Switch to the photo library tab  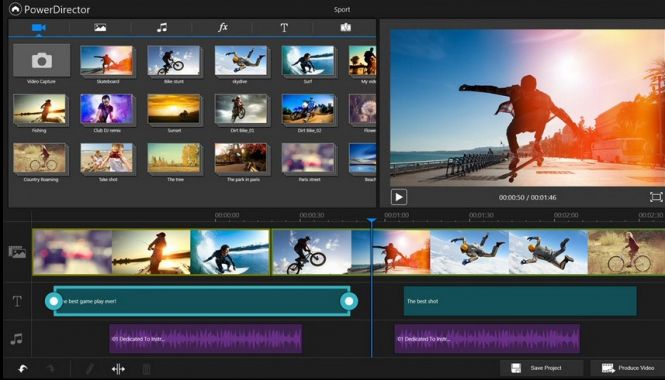click(100, 28)
